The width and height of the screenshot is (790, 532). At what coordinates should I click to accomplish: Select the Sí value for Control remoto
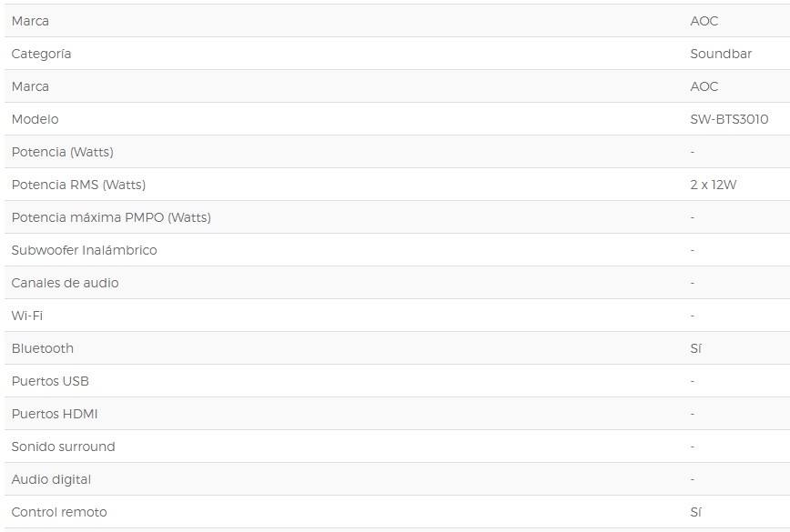(696, 512)
